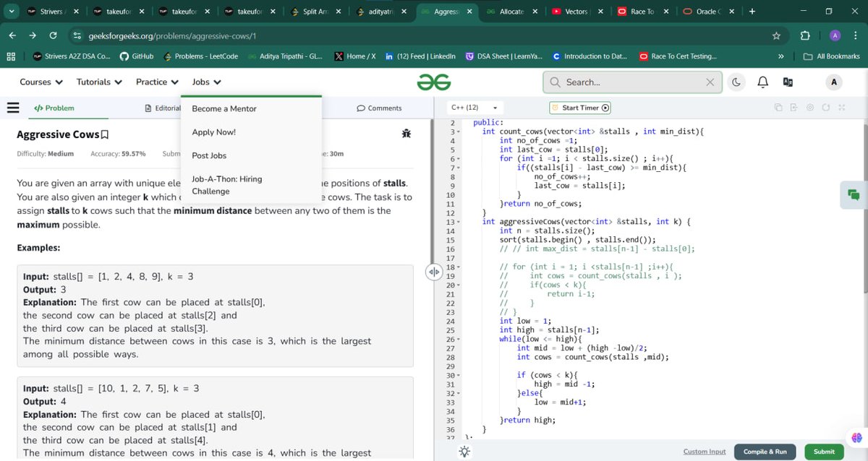868x461 pixels.
Task: Open the tab search dropdown
Action: [x=10, y=12]
